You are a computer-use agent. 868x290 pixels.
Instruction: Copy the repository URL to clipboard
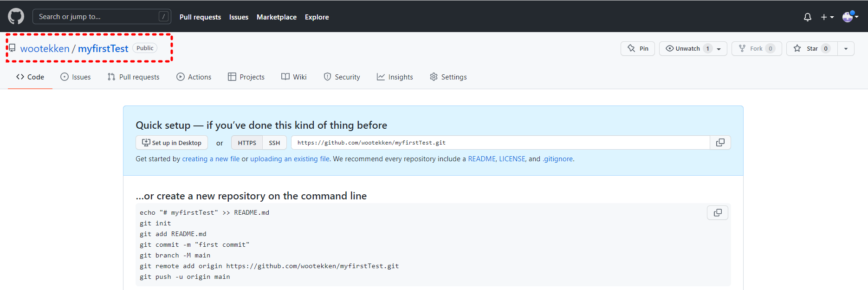[720, 143]
